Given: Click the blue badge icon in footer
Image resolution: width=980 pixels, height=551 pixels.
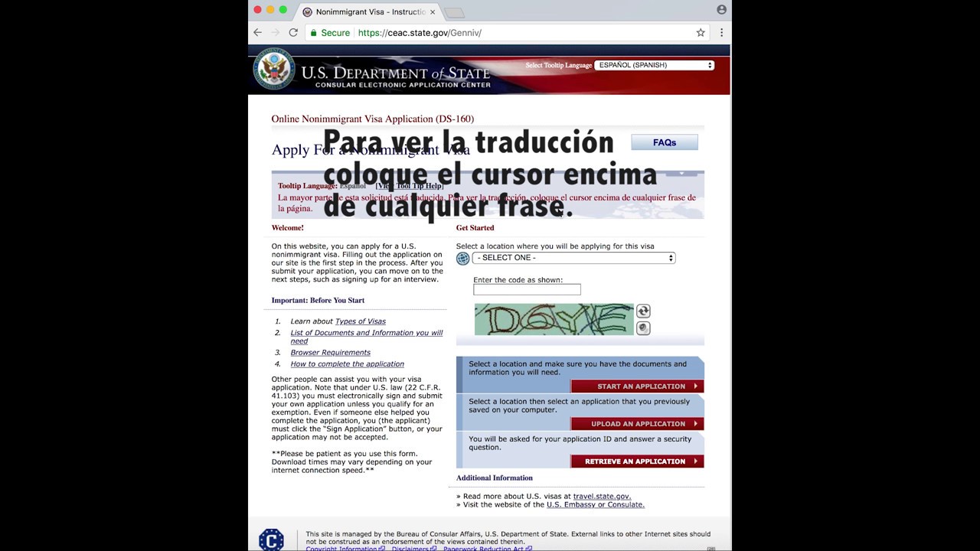Looking at the screenshot, I should [271, 540].
